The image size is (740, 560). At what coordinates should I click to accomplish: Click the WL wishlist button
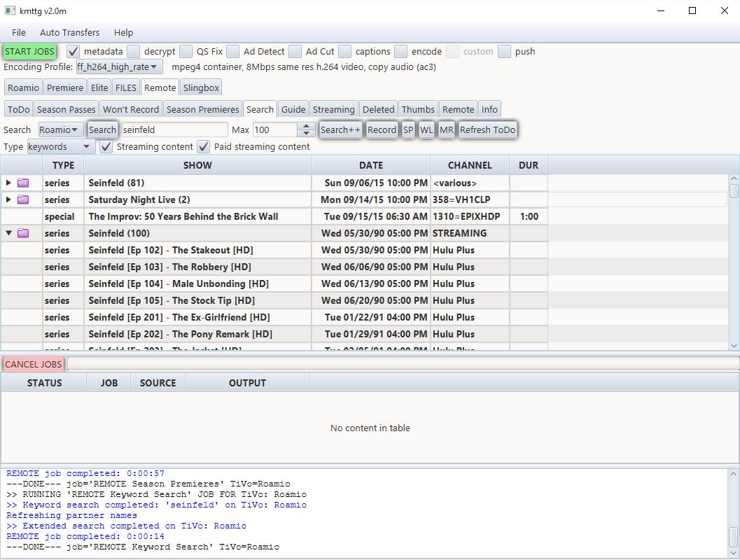click(x=426, y=129)
